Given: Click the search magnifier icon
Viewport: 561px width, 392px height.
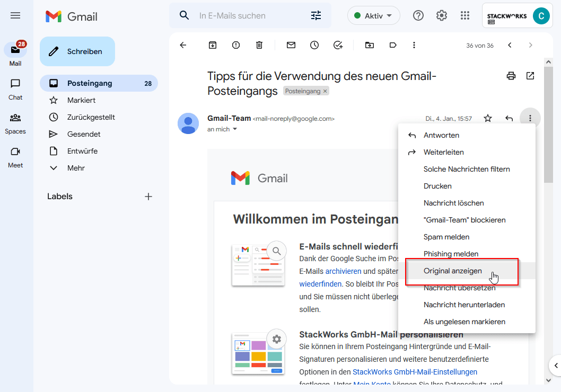Looking at the screenshot, I should pyautogui.click(x=184, y=15).
